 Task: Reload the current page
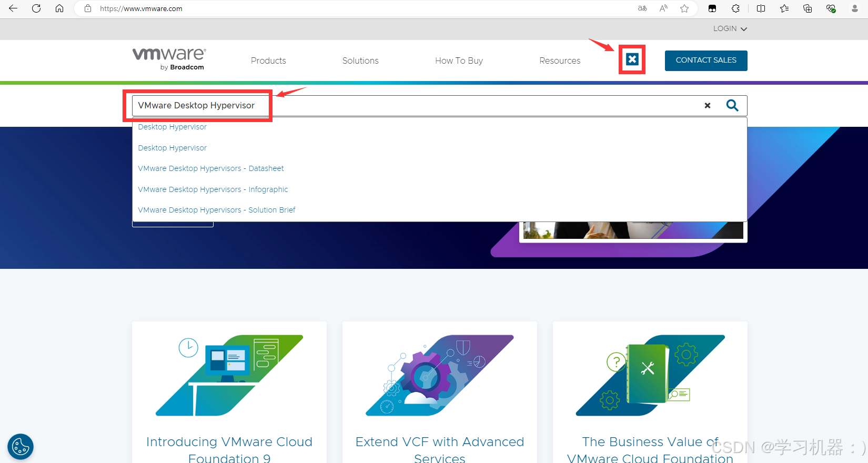[x=36, y=8]
